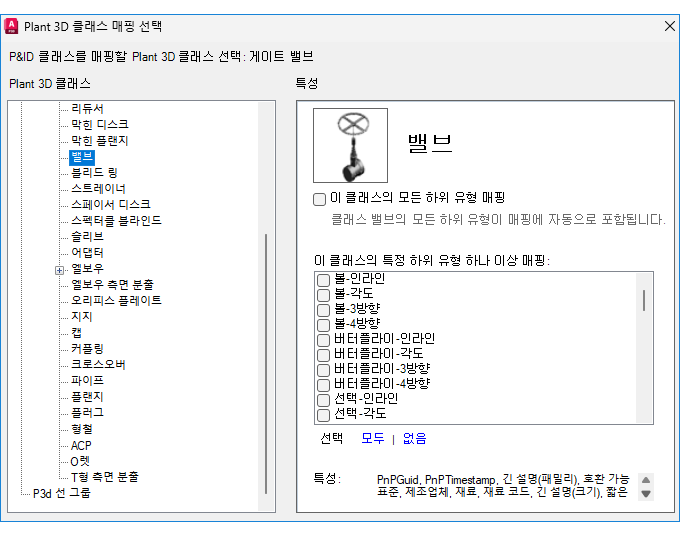The width and height of the screenshot is (680, 536).
Task: Check the 볼-4방향 subtype
Action: tap(324, 325)
